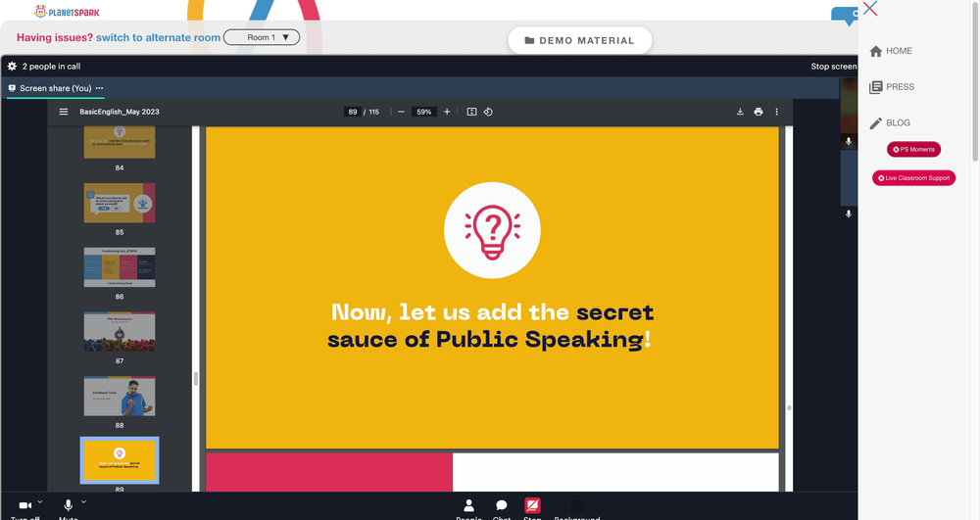Click the participant video tile at right
Screen dimensions: 980x520
coord(848,113)
